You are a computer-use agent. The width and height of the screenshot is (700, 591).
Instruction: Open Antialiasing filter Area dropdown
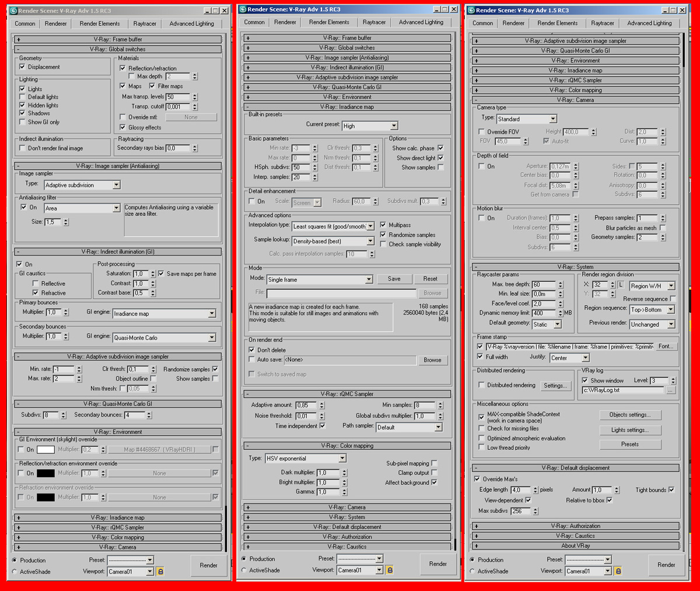coord(82,208)
